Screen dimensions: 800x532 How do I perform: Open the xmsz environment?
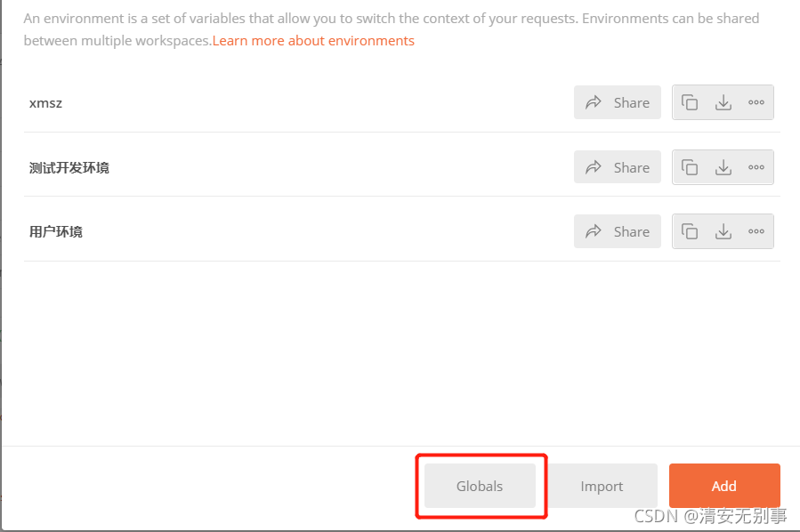(x=46, y=103)
